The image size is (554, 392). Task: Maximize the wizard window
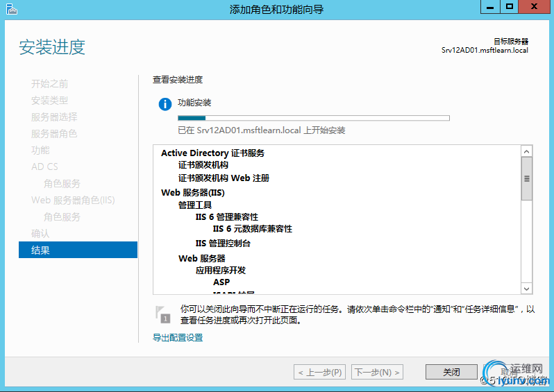click(509, 7)
